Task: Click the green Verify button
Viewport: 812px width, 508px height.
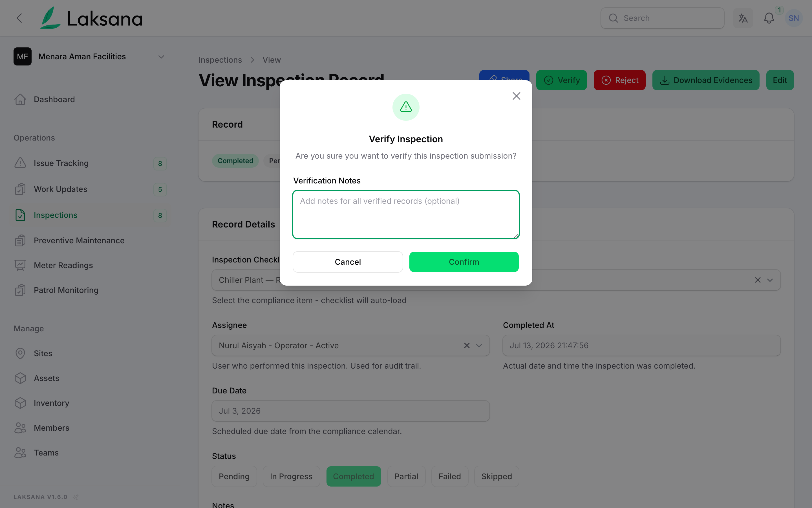Action: pos(562,80)
